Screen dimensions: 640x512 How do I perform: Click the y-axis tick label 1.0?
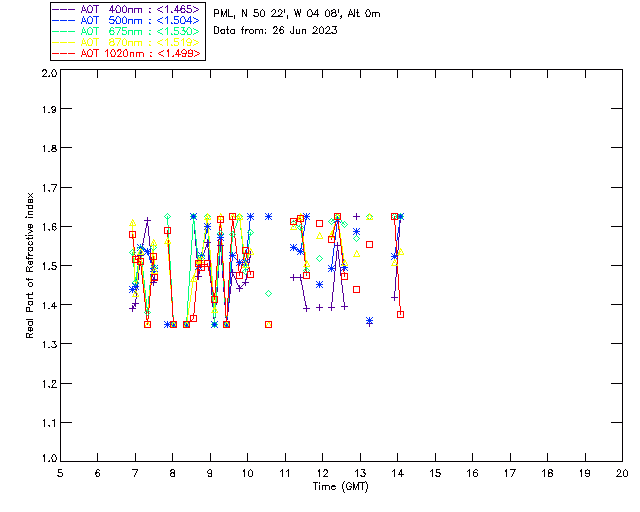48,460
